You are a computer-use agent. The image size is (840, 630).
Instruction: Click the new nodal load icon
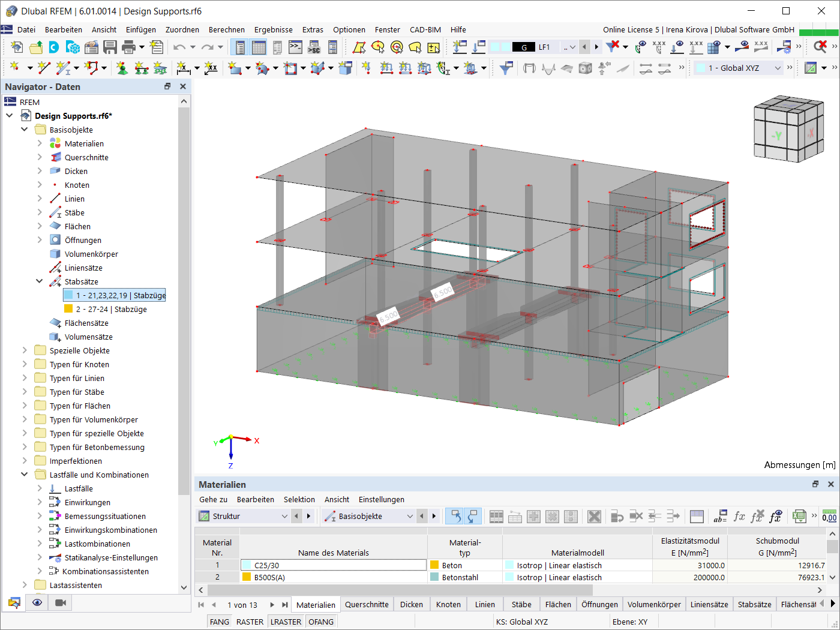pos(366,68)
